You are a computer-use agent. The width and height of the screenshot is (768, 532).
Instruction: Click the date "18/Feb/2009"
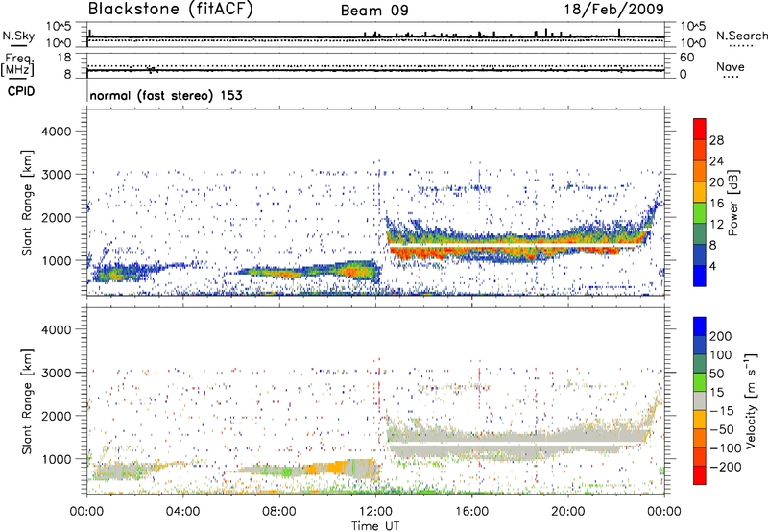click(613, 9)
